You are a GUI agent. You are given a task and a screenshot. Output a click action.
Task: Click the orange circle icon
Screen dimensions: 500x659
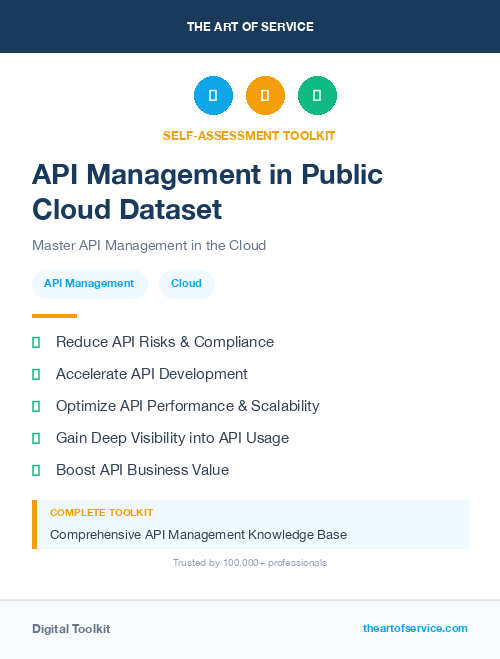click(265, 95)
